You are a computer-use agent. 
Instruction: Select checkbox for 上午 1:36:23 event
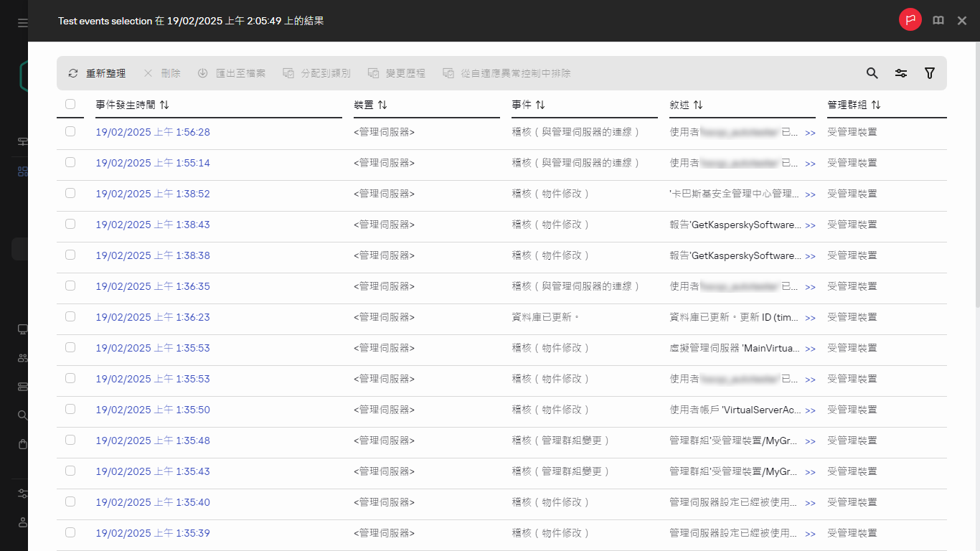tap(70, 316)
